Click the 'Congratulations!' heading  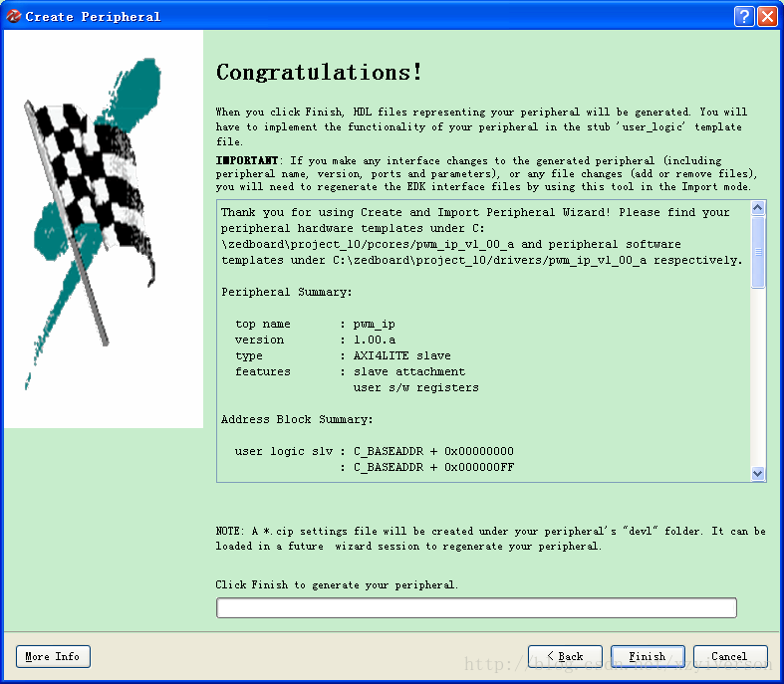pos(319,72)
